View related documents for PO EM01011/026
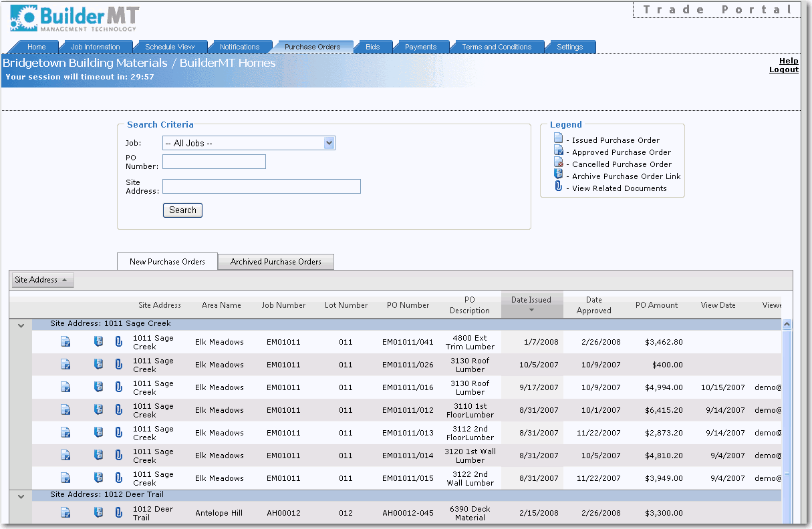The height and width of the screenshot is (529, 812). [x=119, y=365]
